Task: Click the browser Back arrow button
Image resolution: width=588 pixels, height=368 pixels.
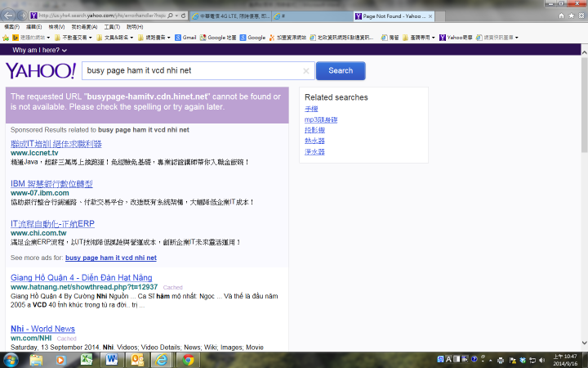Action: point(8,16)
